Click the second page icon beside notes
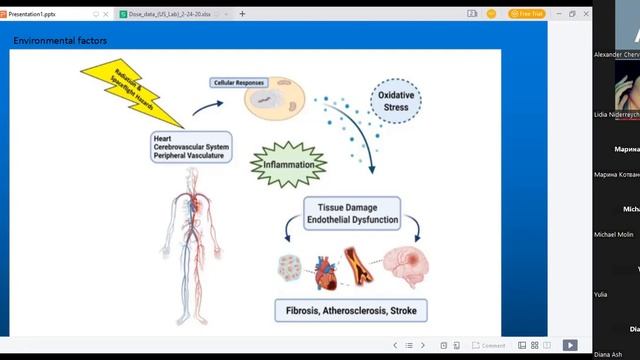Image resolution: width=640 pixels, height=360 pixels. click(457, 345)
